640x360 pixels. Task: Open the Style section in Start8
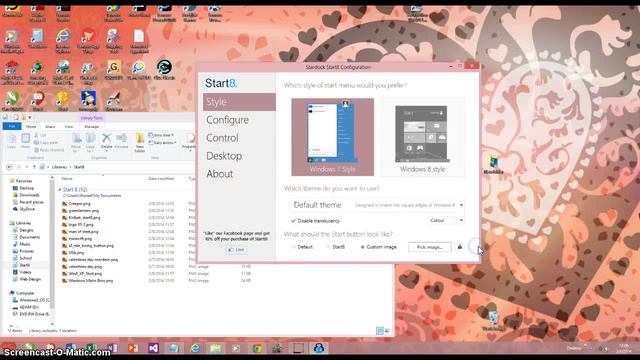point(239,102)
